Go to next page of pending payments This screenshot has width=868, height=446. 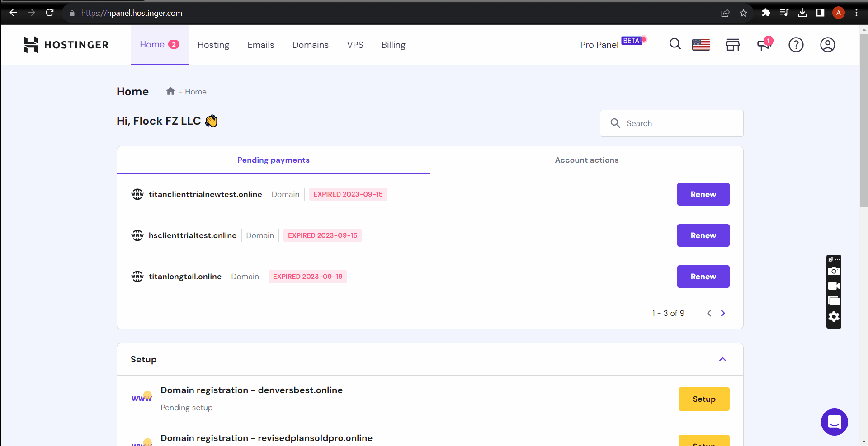723,313
